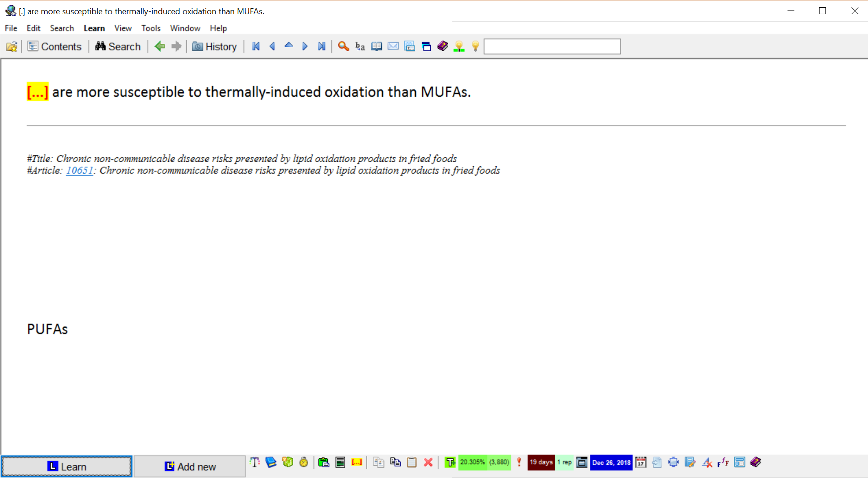The width and height of the screenshot is (868, 478).
Task: Click the yellow lightbulb tip icon
Action: click(x=476, y=46)
